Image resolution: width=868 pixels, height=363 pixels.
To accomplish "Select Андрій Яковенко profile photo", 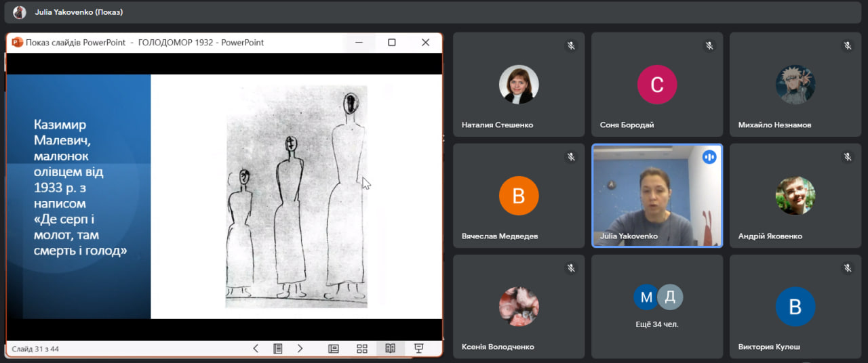I will pos(795,196).
